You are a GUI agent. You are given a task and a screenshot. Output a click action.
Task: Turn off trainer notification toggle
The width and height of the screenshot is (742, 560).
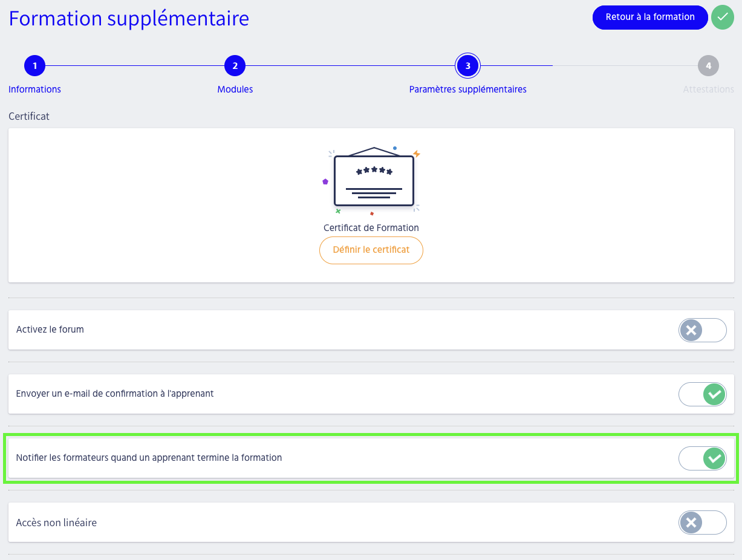[x=702, y=458]
